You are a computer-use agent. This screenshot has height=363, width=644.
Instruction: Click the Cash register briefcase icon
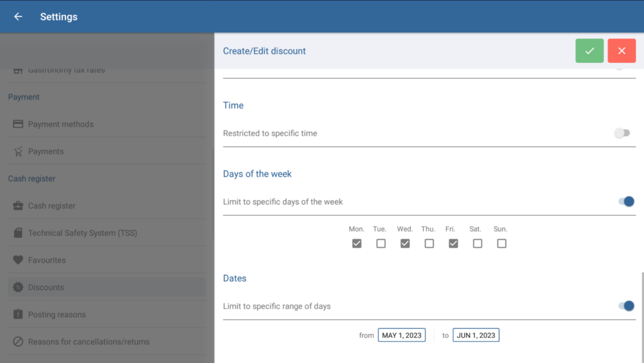pos(18,206)
